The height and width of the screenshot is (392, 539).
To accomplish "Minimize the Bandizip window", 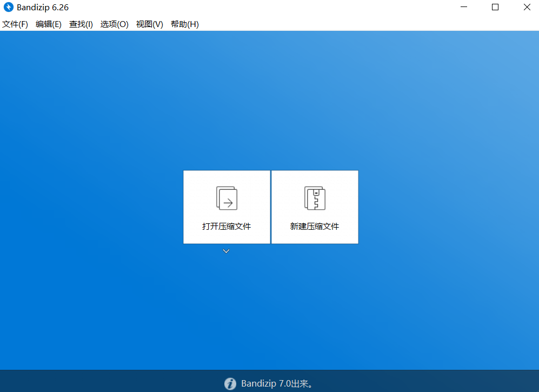I will (x=464, y=7).
